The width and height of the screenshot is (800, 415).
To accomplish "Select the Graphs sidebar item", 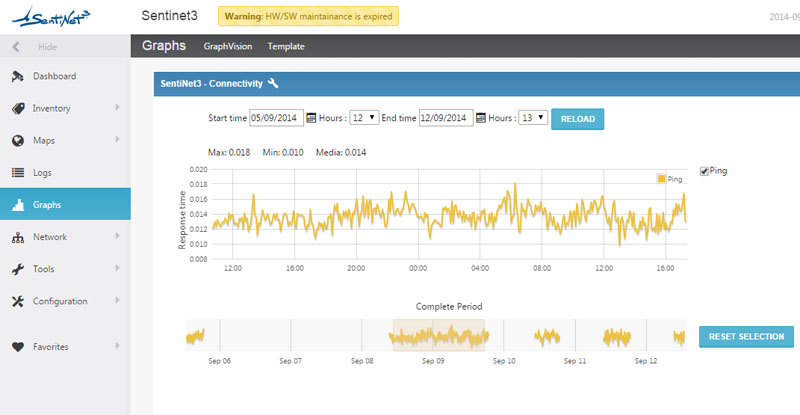I will [x=65, y=204].
